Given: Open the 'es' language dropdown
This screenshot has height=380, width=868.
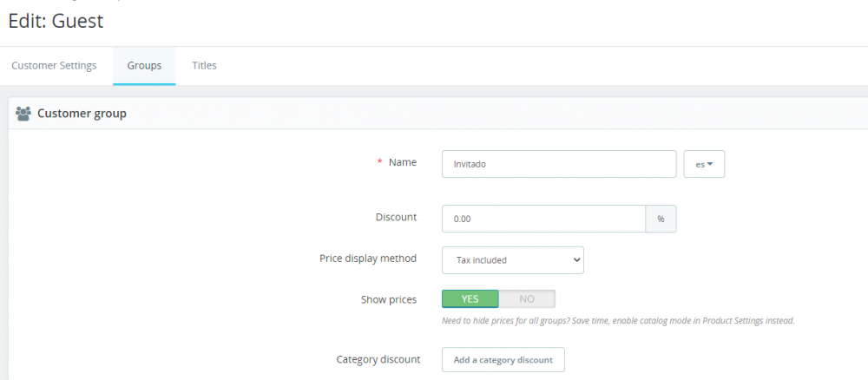Looking at the screenshot, I should point(704,164).
